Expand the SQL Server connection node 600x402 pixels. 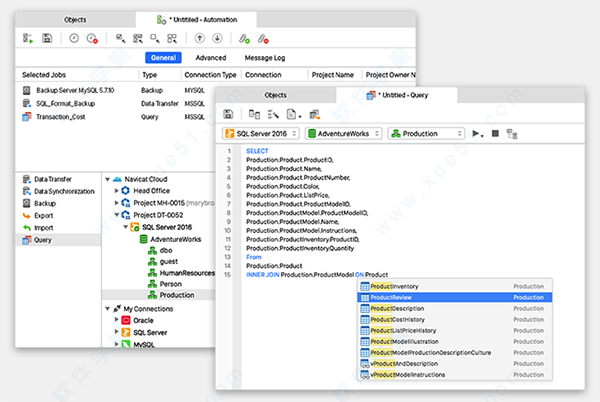pos(117,332)
